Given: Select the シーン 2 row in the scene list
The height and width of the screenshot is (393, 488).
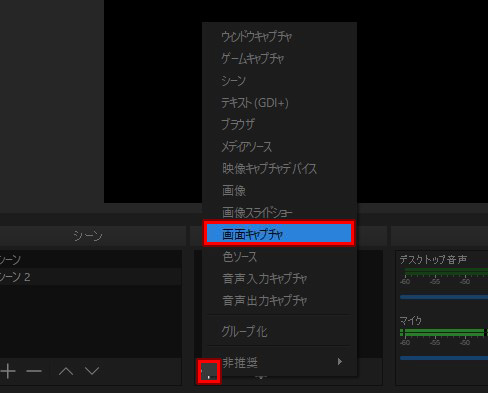Looking at the screenshot, I should [x=91, y=277].
